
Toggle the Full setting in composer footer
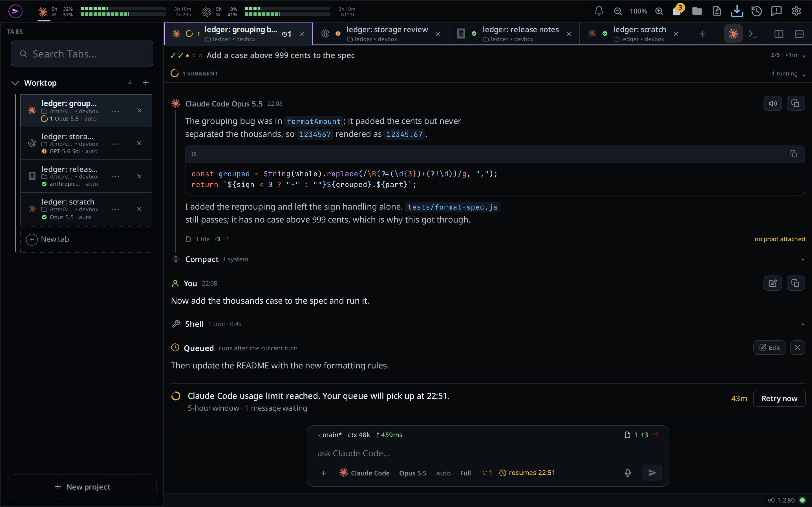tap(465, 473)
